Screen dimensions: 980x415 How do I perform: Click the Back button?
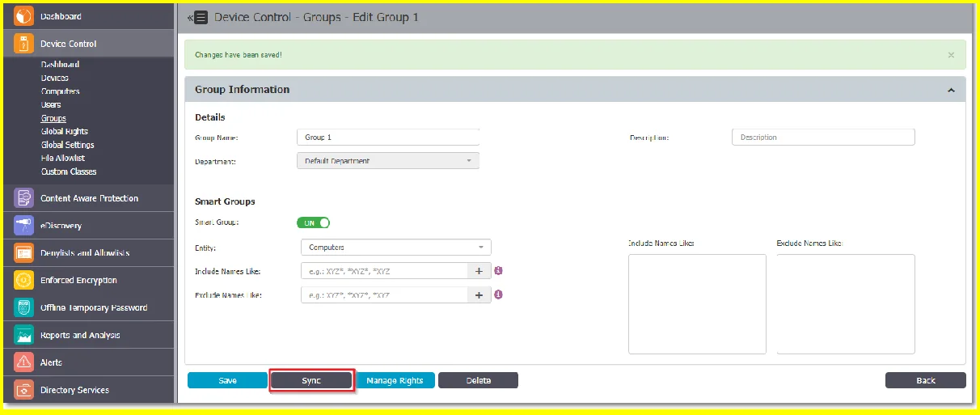926,380
